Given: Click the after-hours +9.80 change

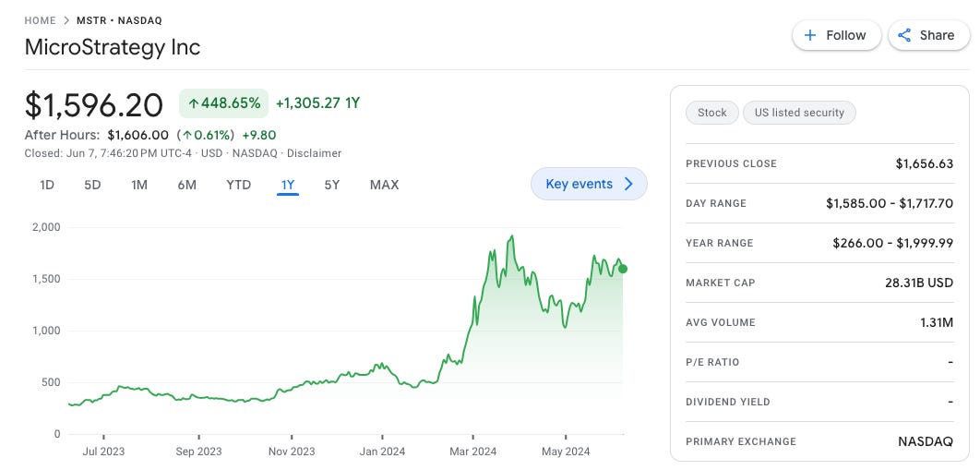Looking at the screenshot, I should pos(259,135).
